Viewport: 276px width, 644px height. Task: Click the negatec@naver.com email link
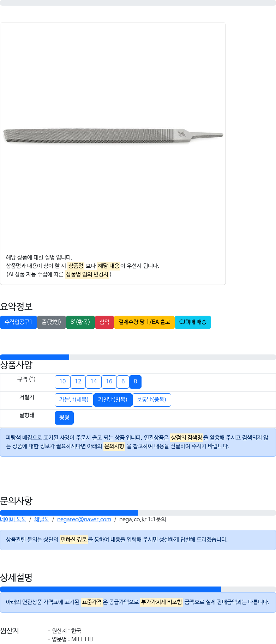[x=84, y=519]
